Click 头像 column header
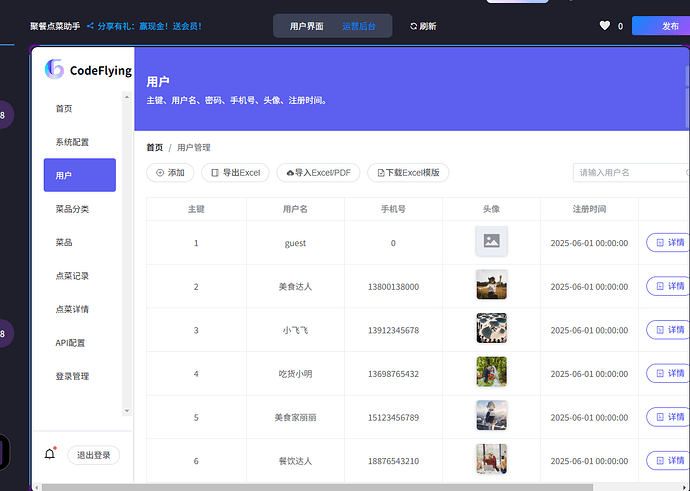 point(492,209)
